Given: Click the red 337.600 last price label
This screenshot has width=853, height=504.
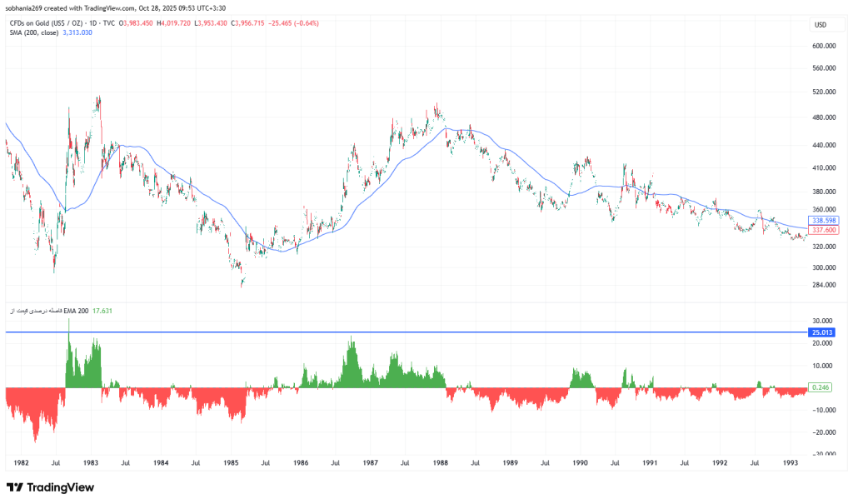Looking at the screenshot, I should [x=823, y=230].
